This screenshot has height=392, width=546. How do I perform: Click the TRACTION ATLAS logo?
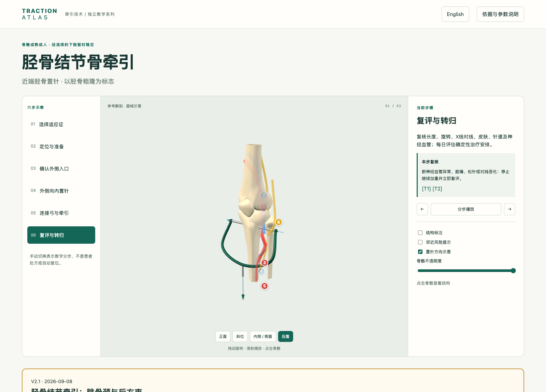(39, 14)
